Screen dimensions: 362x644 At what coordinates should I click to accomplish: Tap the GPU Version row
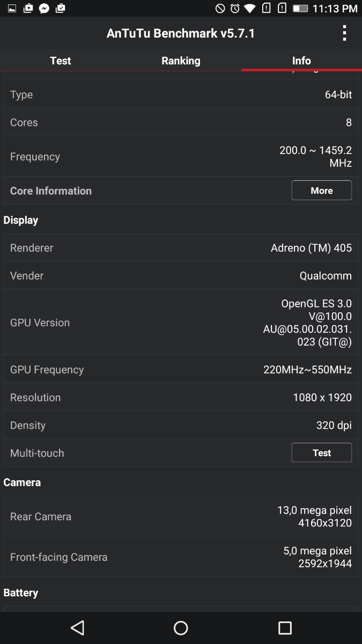click(181, 323)
